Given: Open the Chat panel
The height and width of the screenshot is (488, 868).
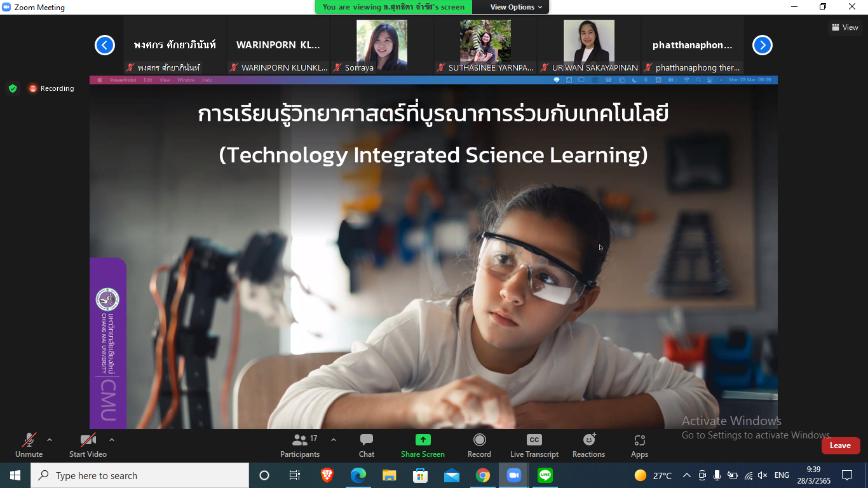Looking at the screenshot, I should pos(367,445).
